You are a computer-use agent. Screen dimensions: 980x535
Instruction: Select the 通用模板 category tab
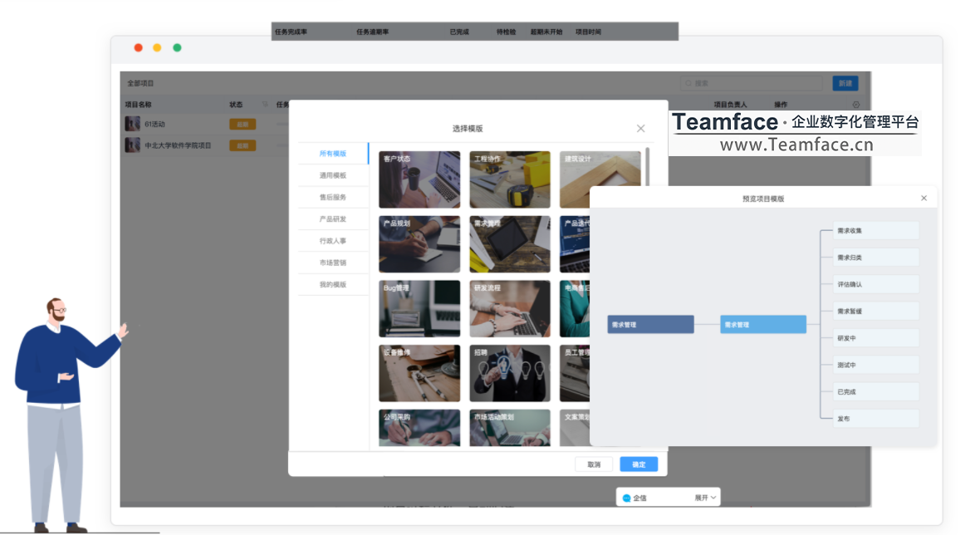click(332, 175)
